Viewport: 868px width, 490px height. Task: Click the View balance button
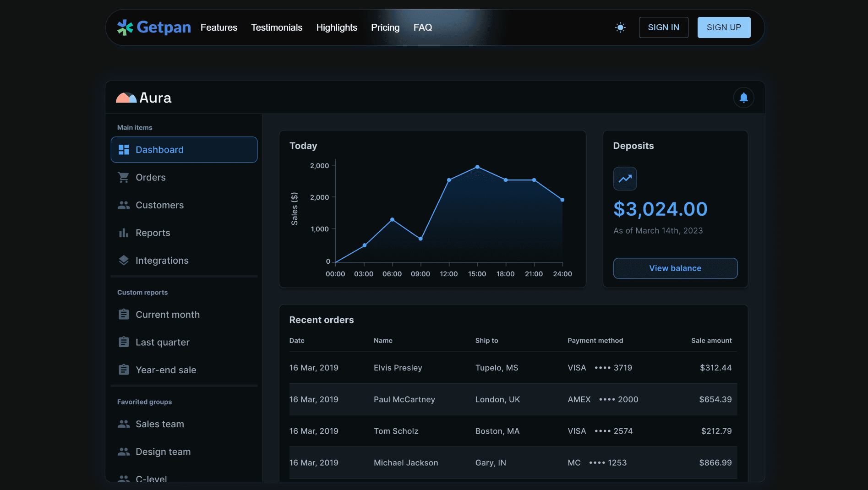[x=675, y=268]
